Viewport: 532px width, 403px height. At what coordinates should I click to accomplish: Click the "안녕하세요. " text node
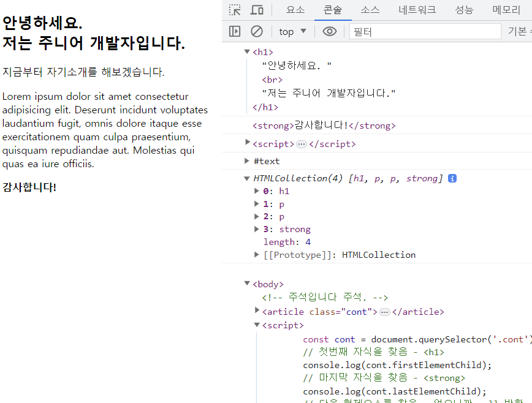pos(297,66)
